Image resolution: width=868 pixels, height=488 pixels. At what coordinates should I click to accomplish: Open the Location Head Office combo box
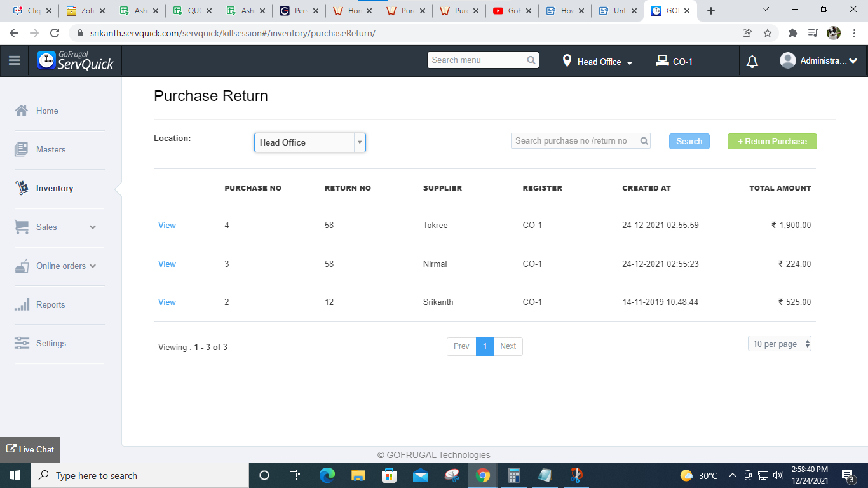click(310, 142)
